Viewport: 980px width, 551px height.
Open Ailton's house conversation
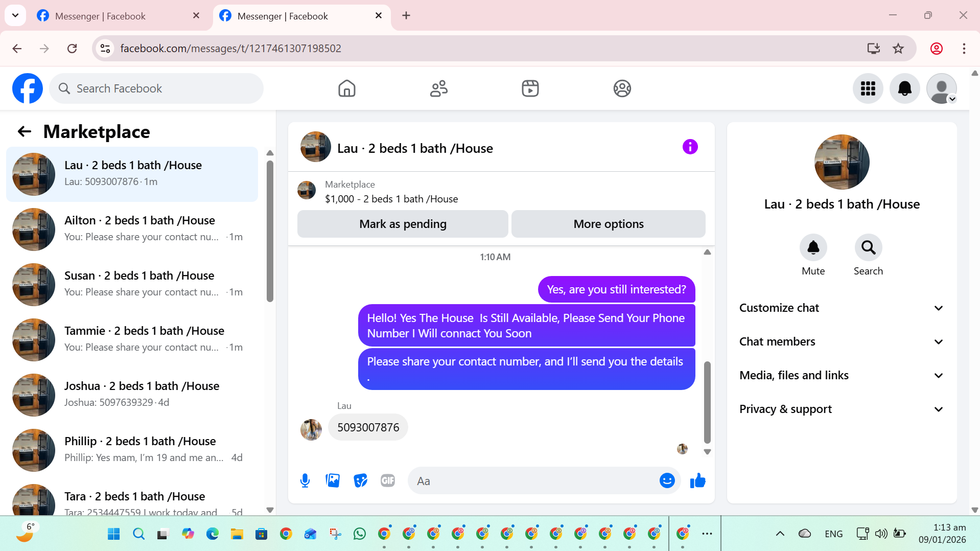pyautogui.click(x=132, y=229)
